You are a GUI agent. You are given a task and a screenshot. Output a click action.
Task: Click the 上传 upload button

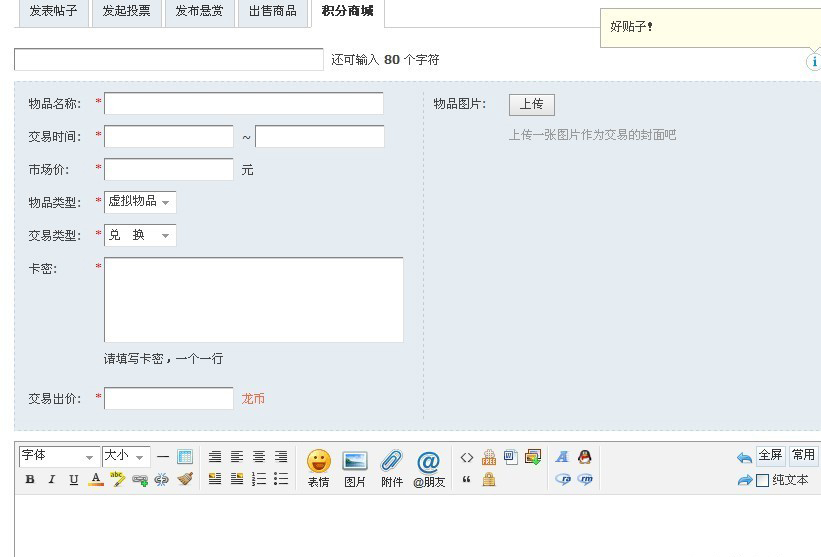pyautogui.click(x=531, y=105)
